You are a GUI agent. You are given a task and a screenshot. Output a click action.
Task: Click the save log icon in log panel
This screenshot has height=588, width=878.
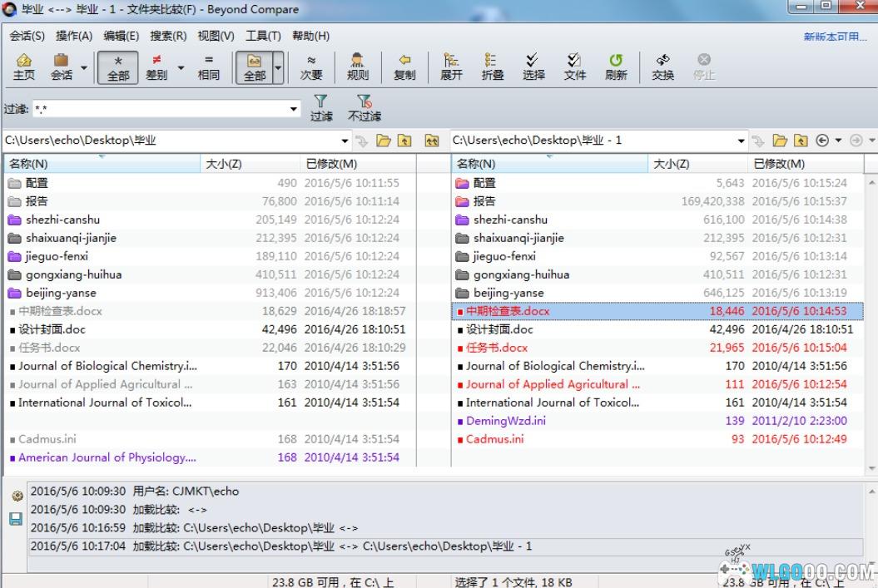pos(16,519)
